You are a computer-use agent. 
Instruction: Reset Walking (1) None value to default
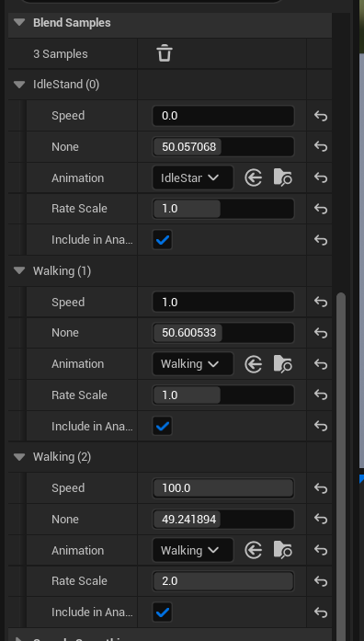click(321, 333)
